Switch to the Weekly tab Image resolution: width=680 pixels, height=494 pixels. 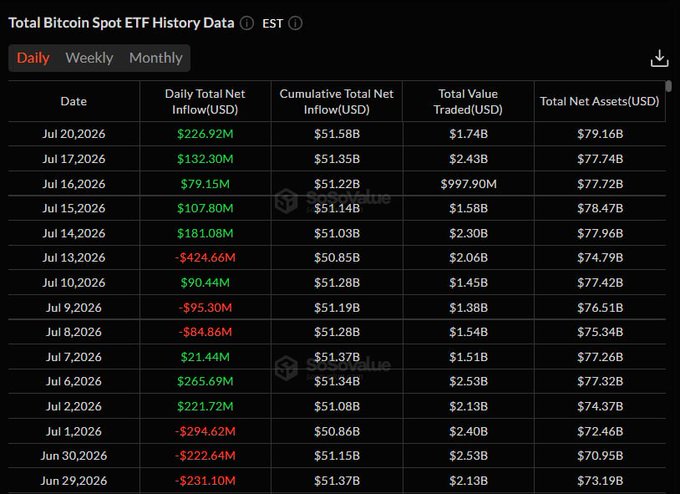click(x=89, y=58)
